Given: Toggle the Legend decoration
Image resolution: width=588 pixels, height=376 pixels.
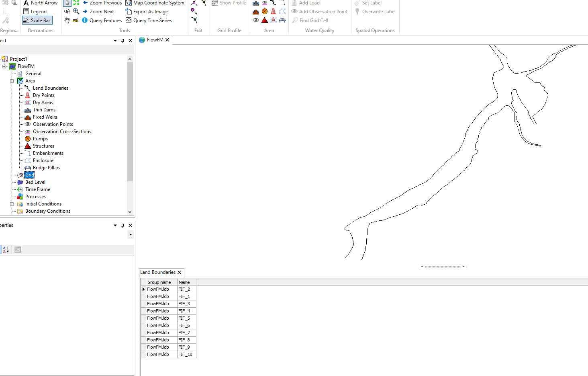Looking at the screenshot, I should (35, 12).
